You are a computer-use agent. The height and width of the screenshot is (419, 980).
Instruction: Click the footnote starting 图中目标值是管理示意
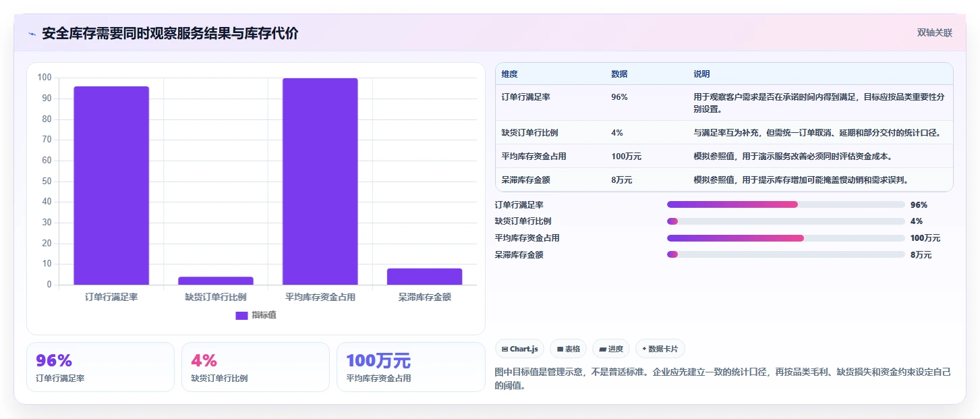(723, 379)
